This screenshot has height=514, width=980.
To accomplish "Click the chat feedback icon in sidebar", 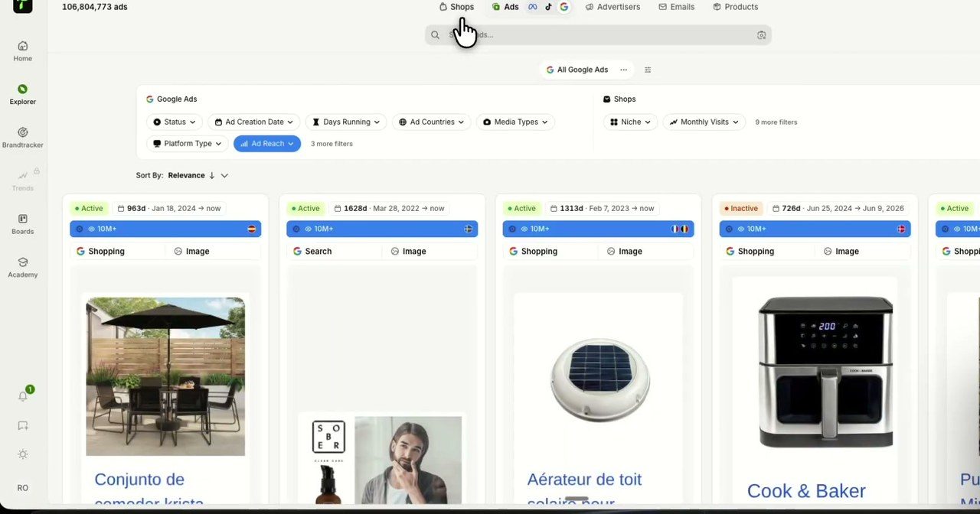I will (x=23, y=426).
